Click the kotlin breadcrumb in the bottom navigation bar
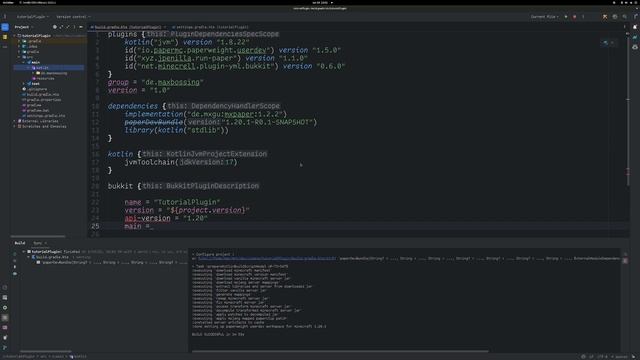The image size is (640, 360). pos(78,356)
